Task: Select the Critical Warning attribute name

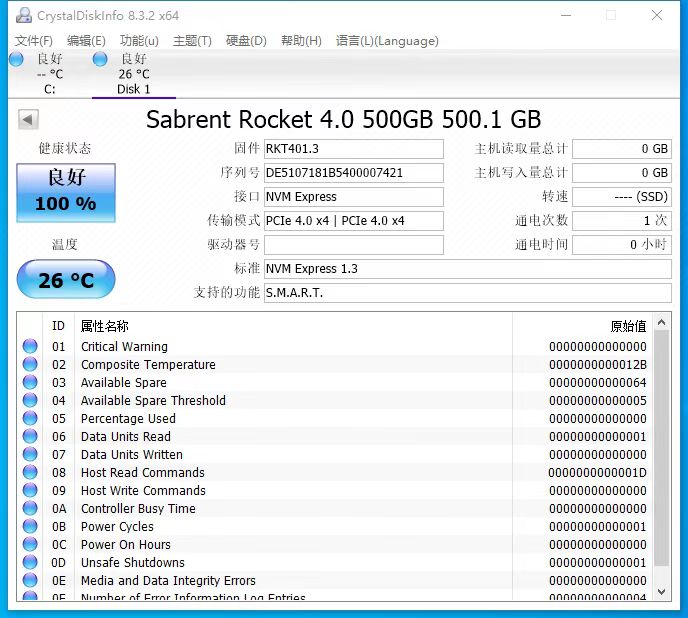Action: click(x=124, y=347)
